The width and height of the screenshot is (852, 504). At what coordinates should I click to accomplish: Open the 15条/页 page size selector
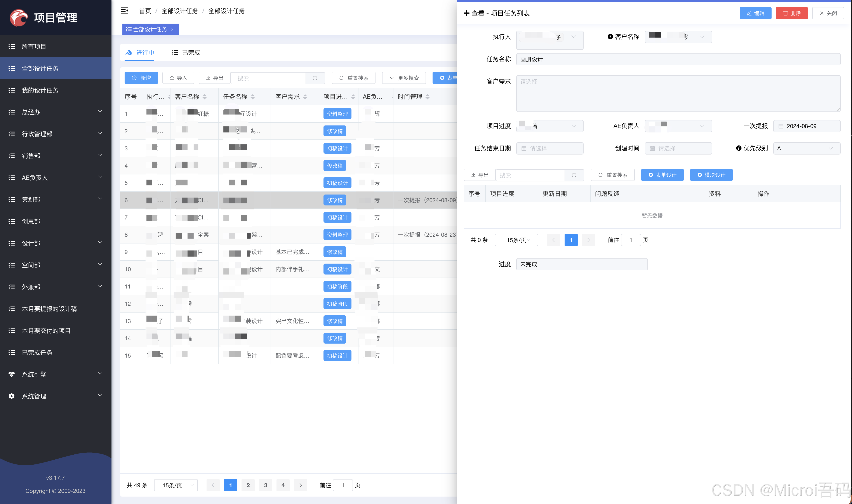click(x=176, y=485)
